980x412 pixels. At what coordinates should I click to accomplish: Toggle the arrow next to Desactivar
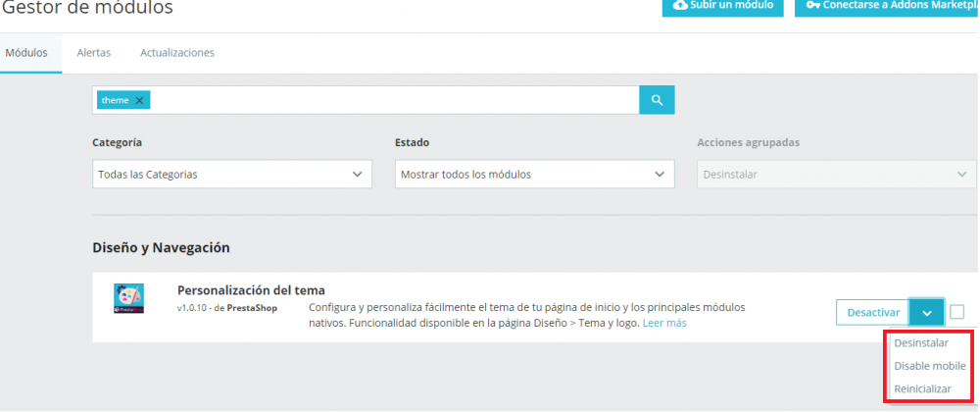[x=927, y=312]
